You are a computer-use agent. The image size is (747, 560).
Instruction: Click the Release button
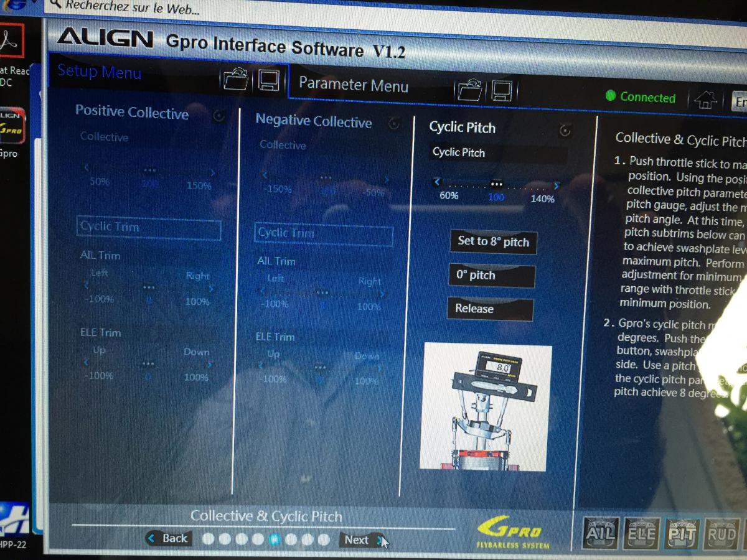pyautogui.click(x=490, y=309)
